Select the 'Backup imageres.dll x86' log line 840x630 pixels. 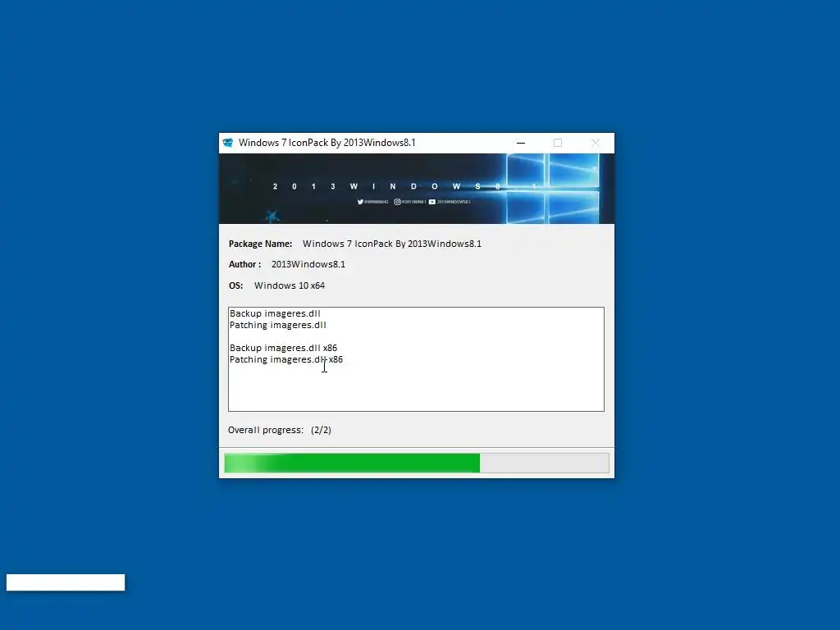point(283,348)
